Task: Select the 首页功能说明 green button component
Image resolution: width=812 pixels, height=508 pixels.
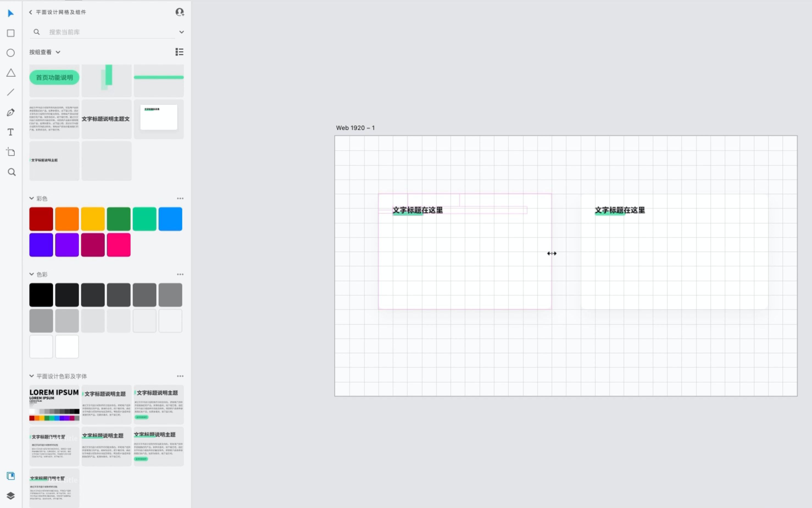Action: 54,78
